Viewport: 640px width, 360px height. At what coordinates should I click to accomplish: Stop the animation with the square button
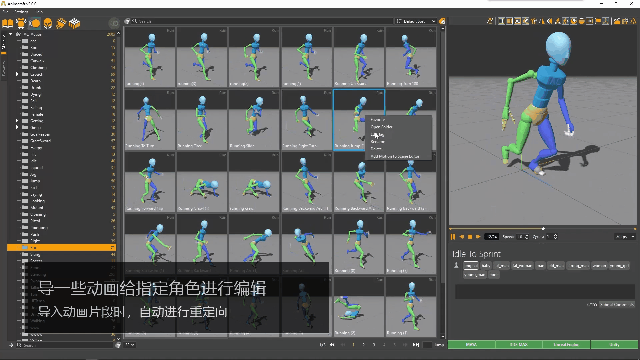470,237
